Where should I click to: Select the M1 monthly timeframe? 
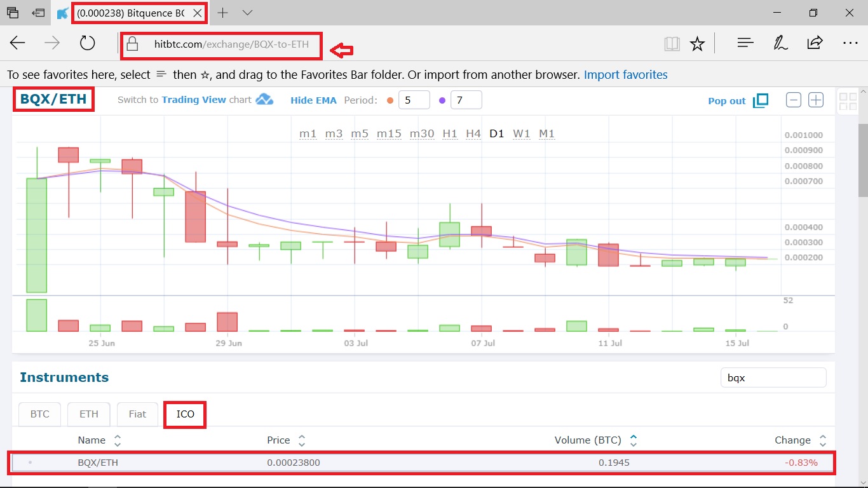point(547,133)
